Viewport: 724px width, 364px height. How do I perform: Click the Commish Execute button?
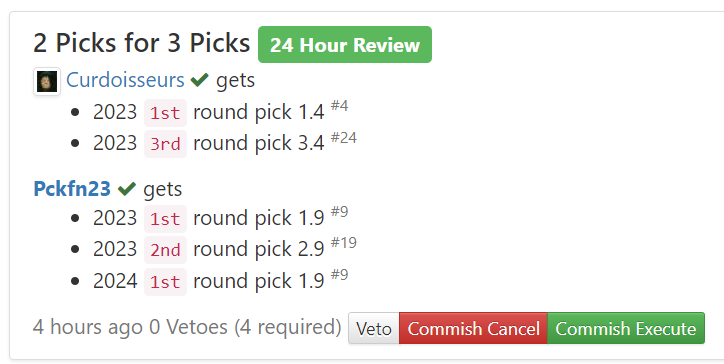(x=626, y=328)
